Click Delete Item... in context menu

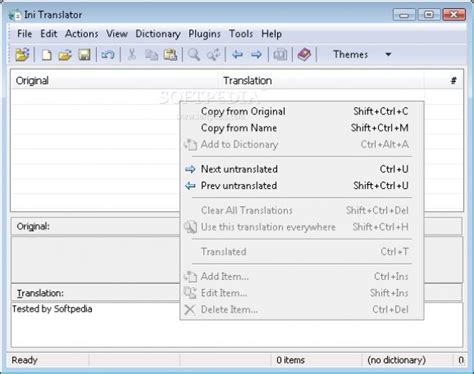(302, 310)
